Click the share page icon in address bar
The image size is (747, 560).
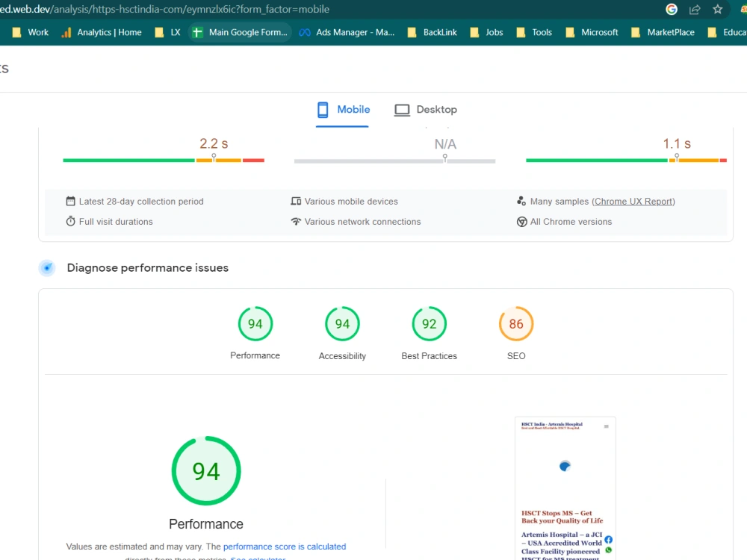point(695,9)
